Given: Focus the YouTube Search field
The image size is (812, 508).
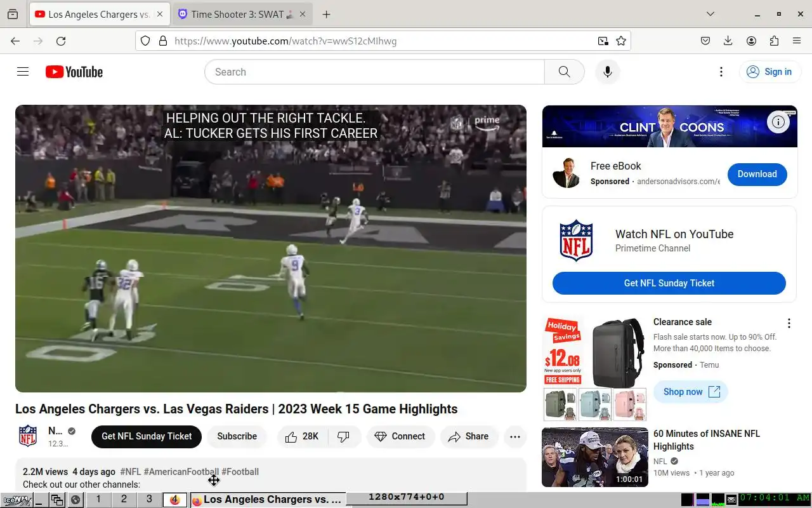Looking at the screenshot, I should coord(374,72).
